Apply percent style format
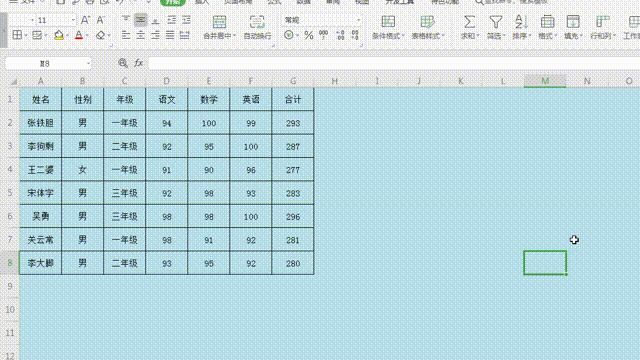The height and width of the screenshot is (360, 640). (x=309, y=36)
